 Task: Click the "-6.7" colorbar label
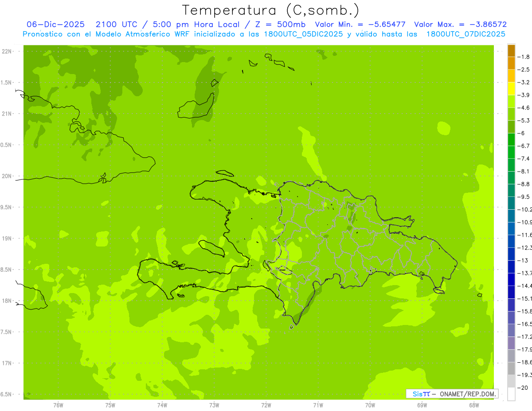pos(524,146)
